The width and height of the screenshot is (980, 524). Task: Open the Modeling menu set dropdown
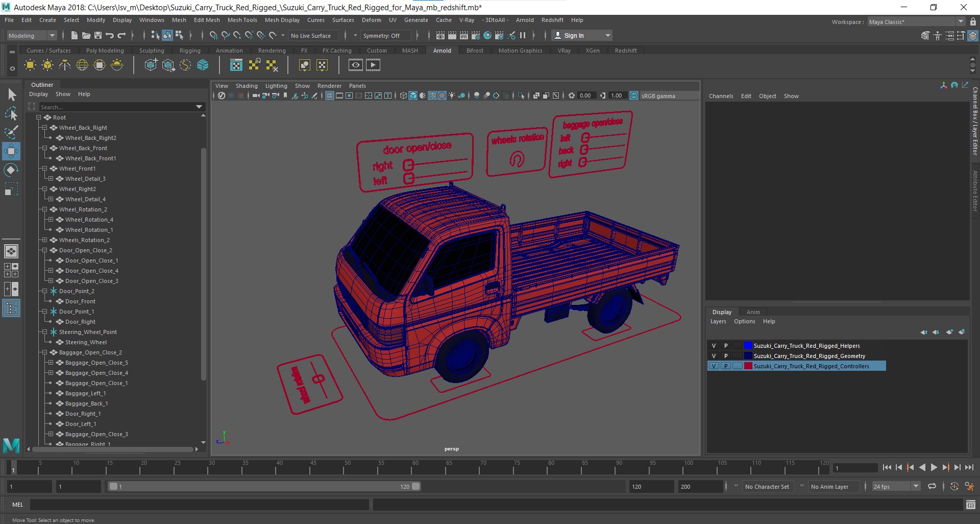(31, 35)
